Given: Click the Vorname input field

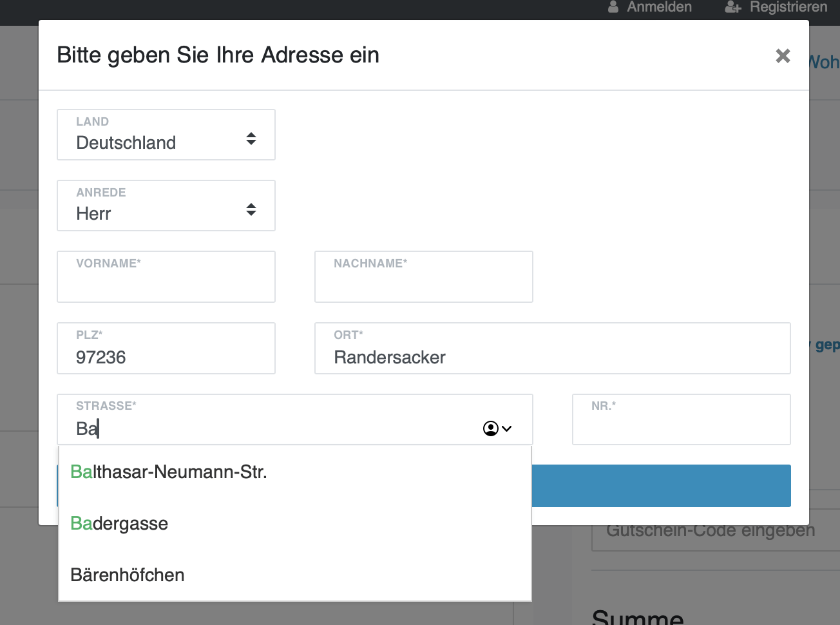Looking at the screenshot, I should [x=166, y=276].
